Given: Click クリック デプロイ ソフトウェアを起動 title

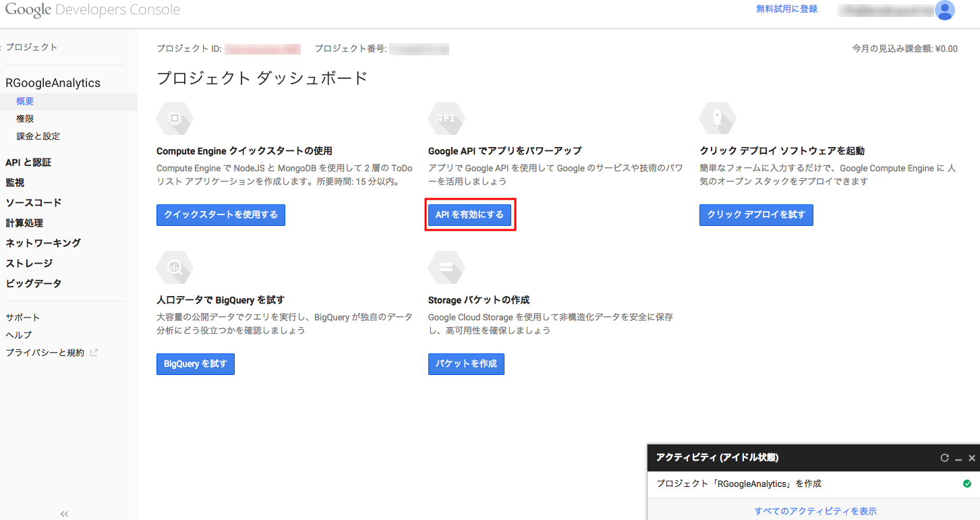Looking at the screenshot, I should click(782, 151).
